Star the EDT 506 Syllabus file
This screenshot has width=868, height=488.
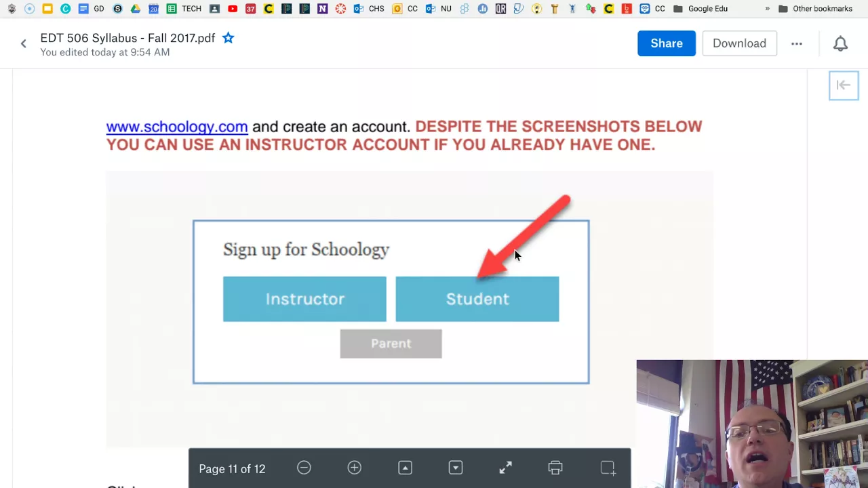[229, 38]
